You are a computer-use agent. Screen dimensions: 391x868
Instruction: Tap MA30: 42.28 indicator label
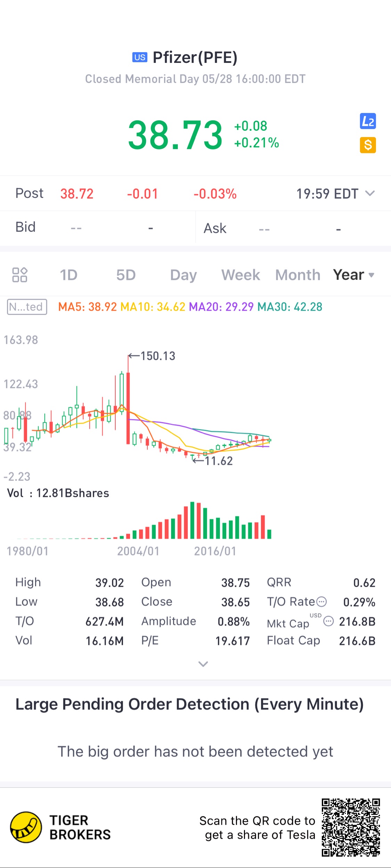[x=290, y=307]
